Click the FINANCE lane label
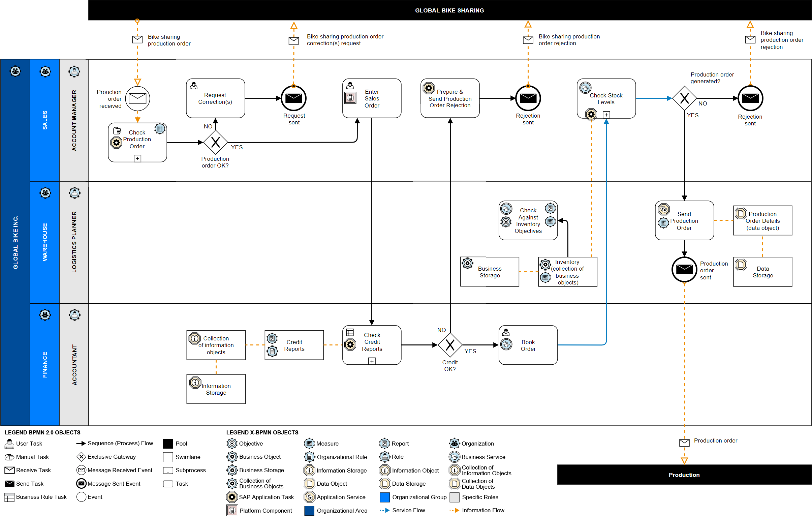This screenshot has height=517, width=812. pyautogui.click(x=45, y=365)
